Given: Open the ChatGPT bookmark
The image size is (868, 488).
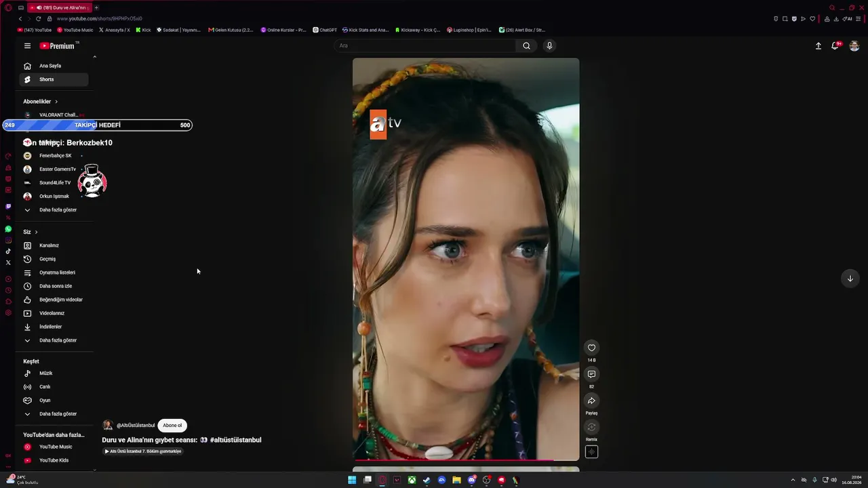Looking at the screenshot, I should (x=325, y=30).
